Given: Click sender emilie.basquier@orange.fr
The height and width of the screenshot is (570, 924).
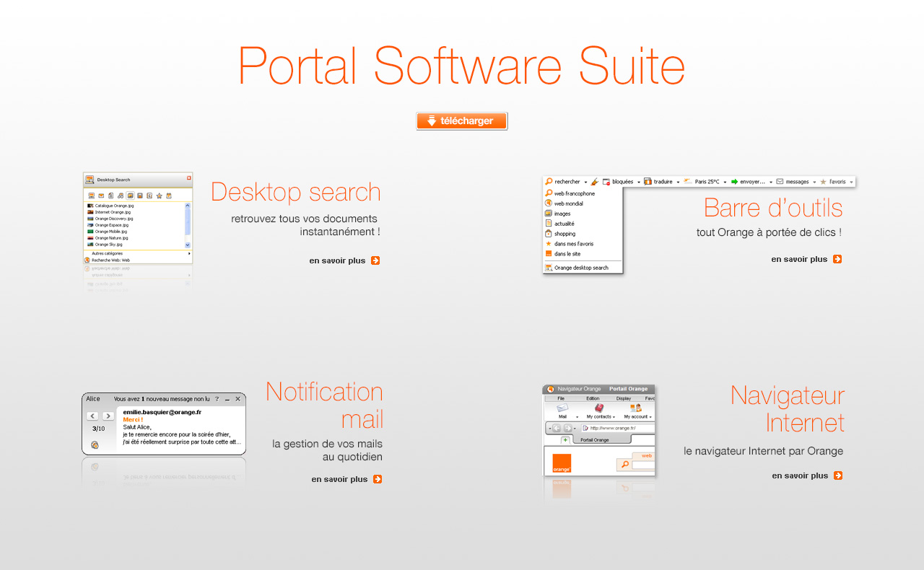Looking at the screenshot, I should click(x=162, y=412).
